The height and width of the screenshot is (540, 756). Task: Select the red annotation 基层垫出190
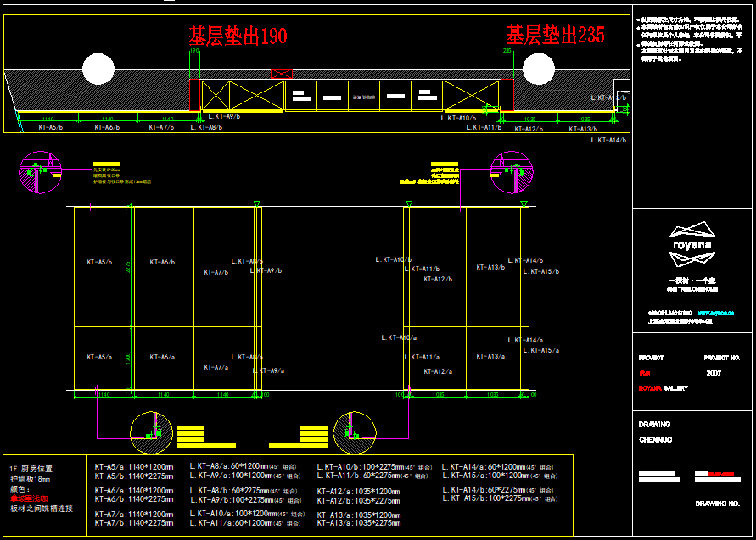(238, 36)
